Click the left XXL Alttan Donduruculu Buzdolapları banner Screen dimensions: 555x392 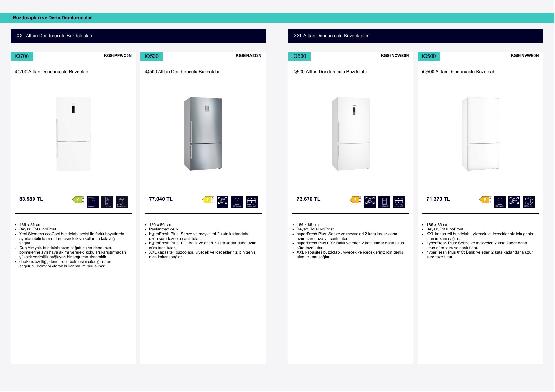pos(138,36)
